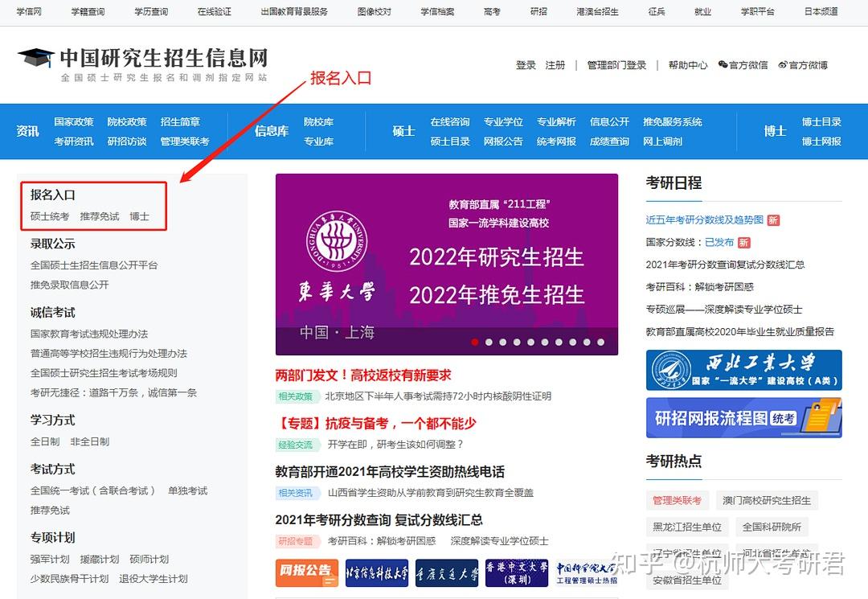
Task: Open headline 两部门发文！高校返校有新要求
Action: (363, 375)
